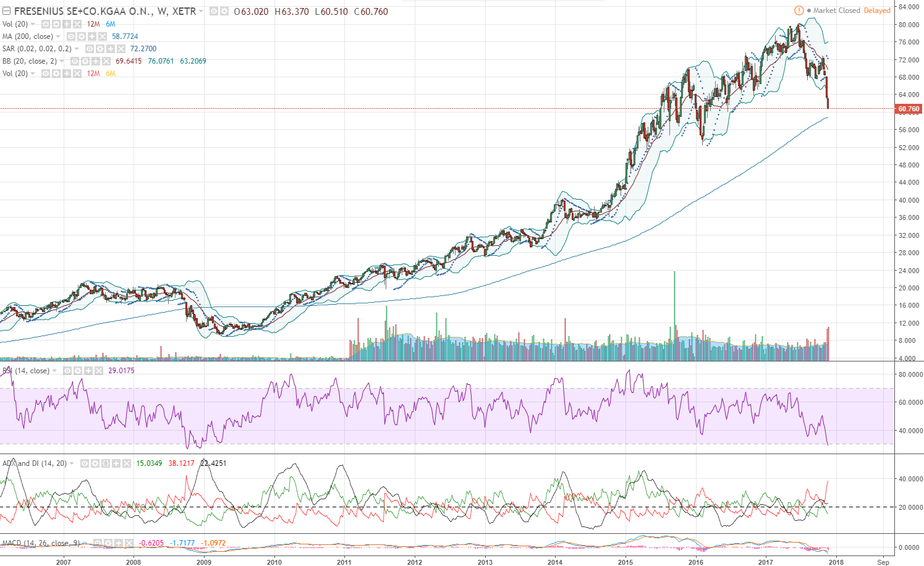Click the plus icon on the MA (200, close) row
Image resolution: width=924 pixels, height=566 pixels.
coord(92,36)
